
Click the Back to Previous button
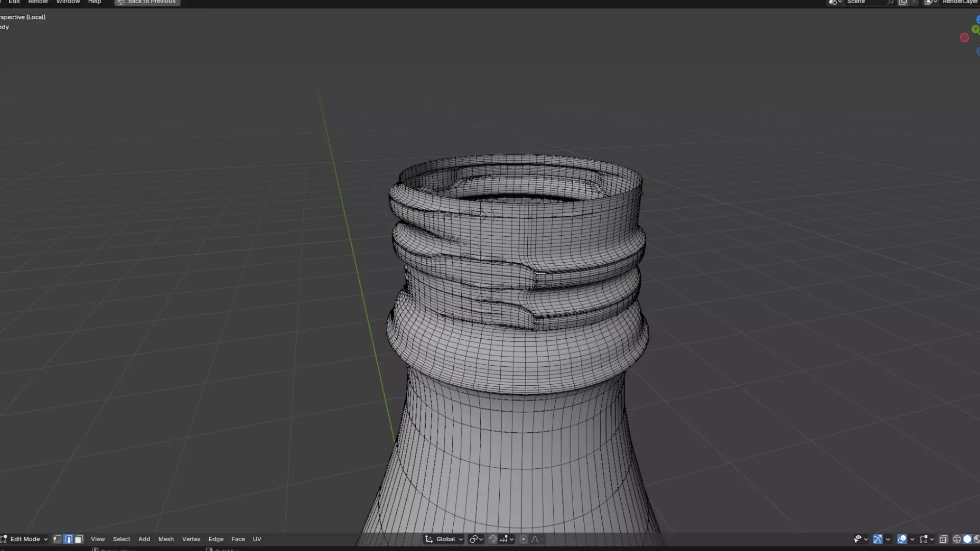coord(147,2)
